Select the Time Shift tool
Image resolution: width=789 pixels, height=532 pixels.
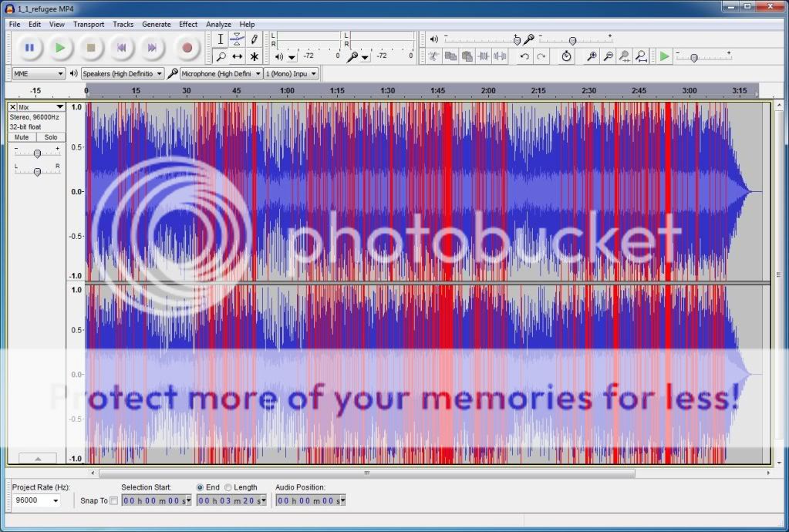[237, 56]
